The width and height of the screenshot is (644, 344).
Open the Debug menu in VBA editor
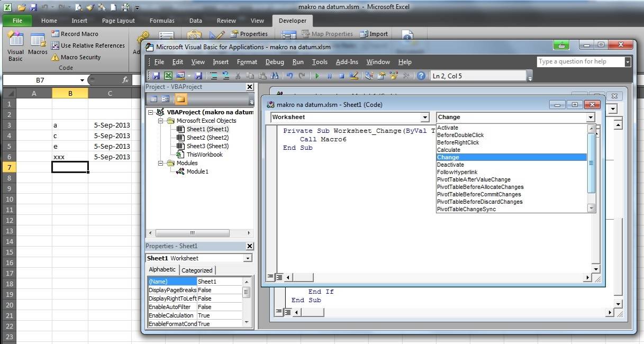pos(275,62)
